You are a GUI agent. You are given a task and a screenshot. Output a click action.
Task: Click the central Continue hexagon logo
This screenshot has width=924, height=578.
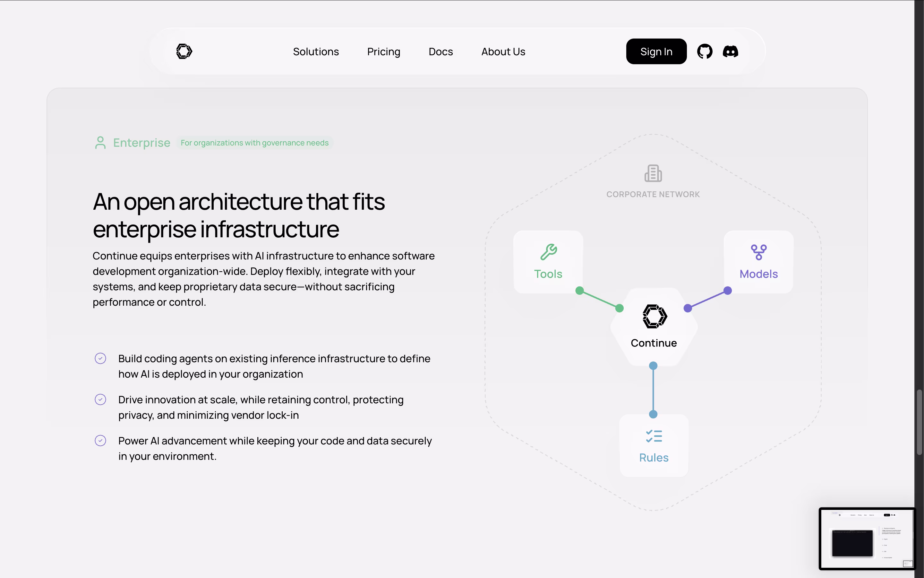click(654, 317)
